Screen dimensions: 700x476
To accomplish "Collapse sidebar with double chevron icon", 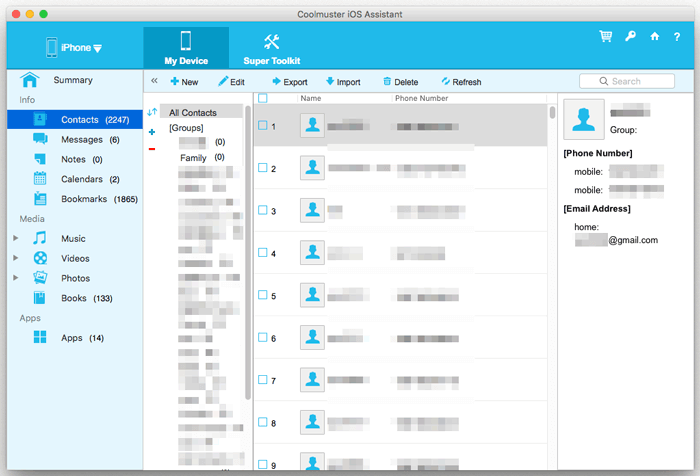I will (x=154, y=81).
